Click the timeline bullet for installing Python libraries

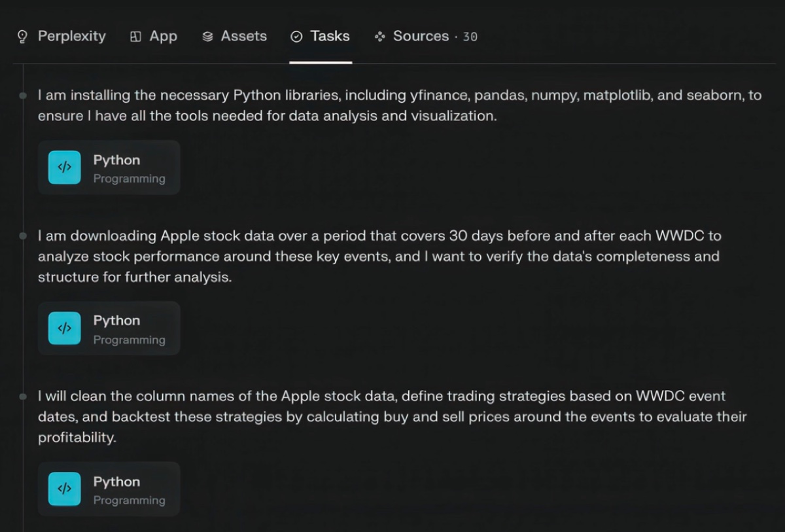(x=23, y=96)
